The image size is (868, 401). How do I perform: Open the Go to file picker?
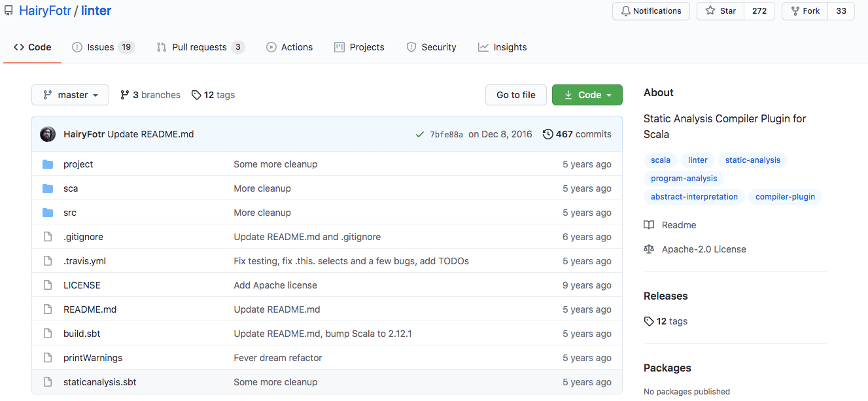(x=515, y=94)
